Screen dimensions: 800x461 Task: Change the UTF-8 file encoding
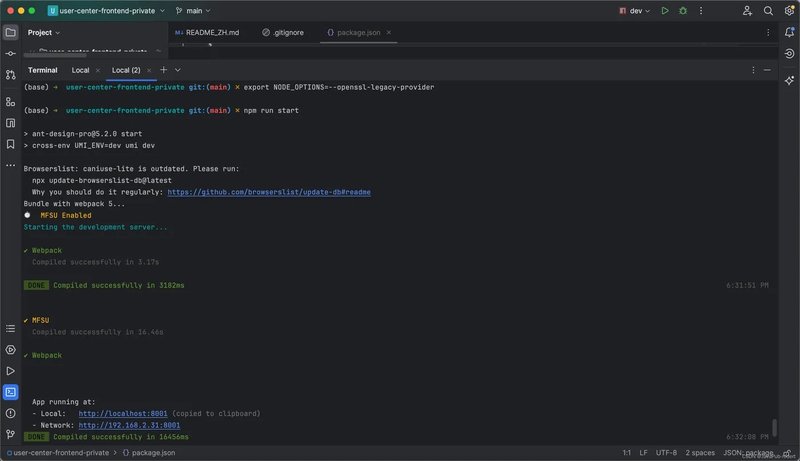tap(666, 453)
